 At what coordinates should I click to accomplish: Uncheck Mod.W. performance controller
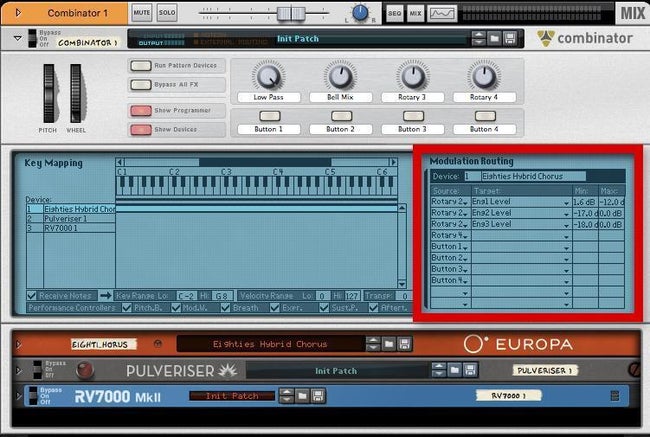pyautogui.click(x=176, y=308)
